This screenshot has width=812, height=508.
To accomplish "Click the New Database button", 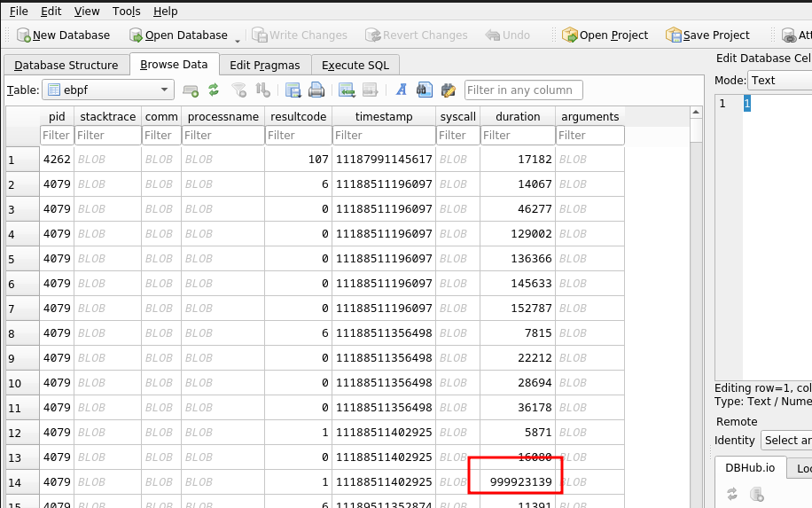I will point(62,35).
